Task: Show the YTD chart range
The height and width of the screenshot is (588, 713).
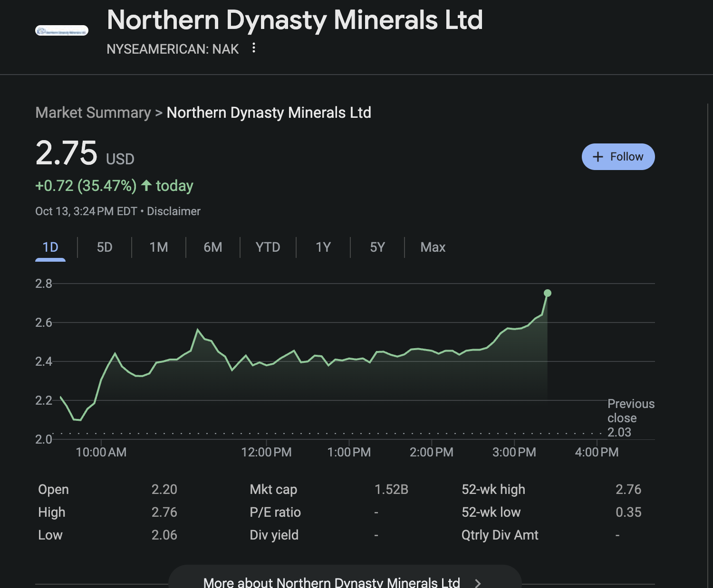Action: (268, 247)
